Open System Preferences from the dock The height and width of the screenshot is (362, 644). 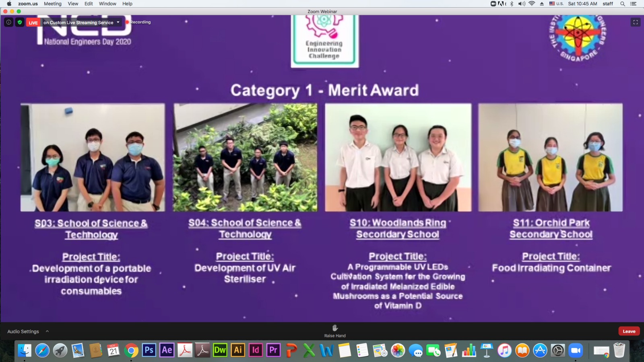tap(558, 350)
